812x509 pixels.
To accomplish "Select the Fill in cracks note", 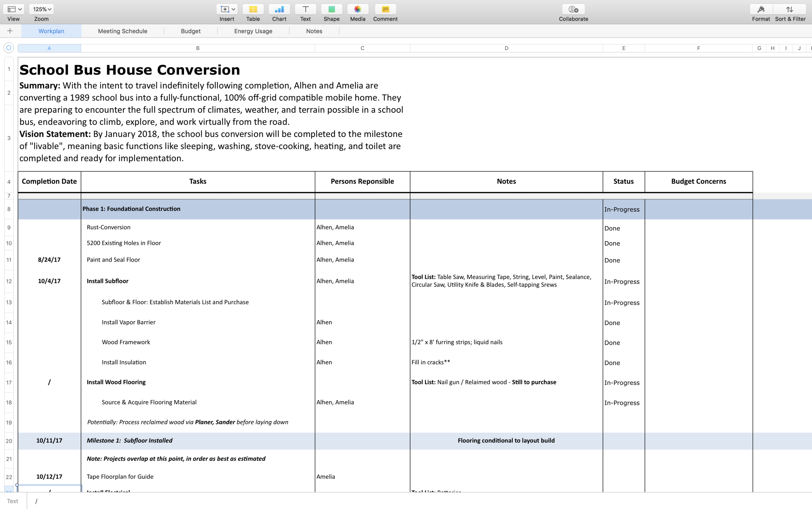I will [506, 362].
